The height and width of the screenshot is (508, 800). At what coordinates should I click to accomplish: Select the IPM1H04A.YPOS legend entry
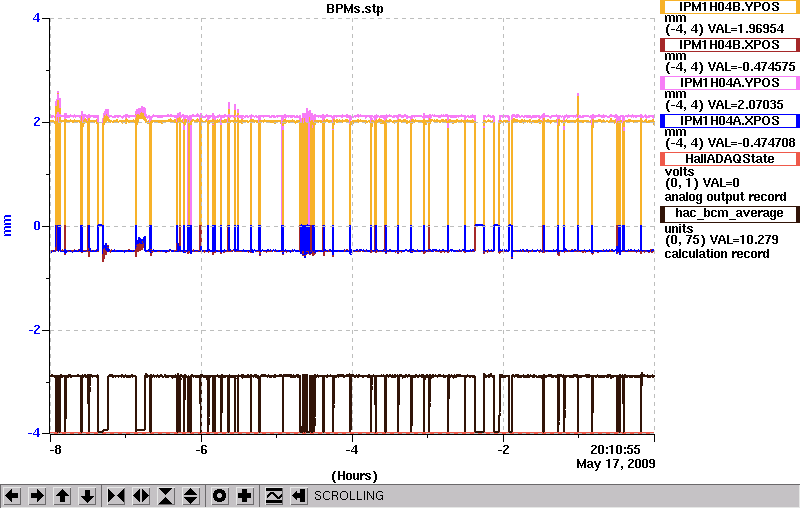(x=730, y=83)
